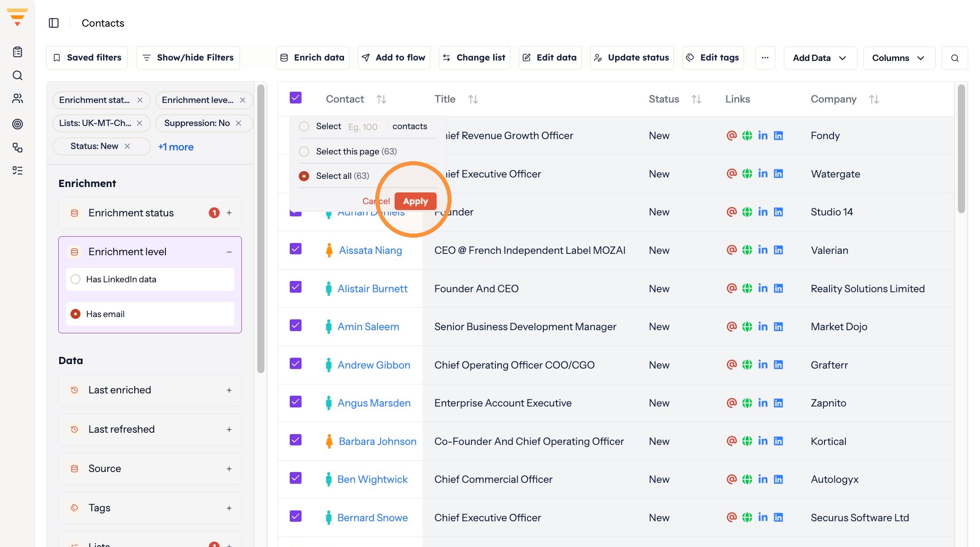Open the Columns dropdown
This screenshot has width=980, height=547.
[899, 58]
